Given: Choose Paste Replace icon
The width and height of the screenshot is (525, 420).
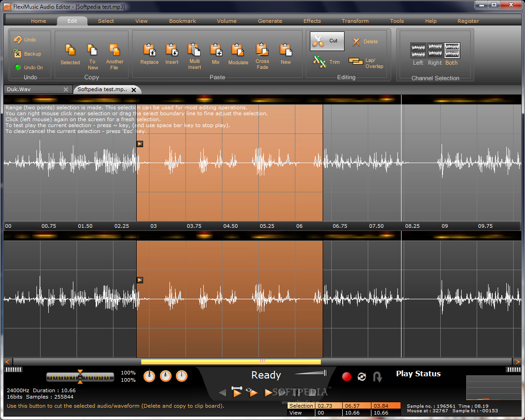Looking at the screenshot, I should click(x=149, y=50).
